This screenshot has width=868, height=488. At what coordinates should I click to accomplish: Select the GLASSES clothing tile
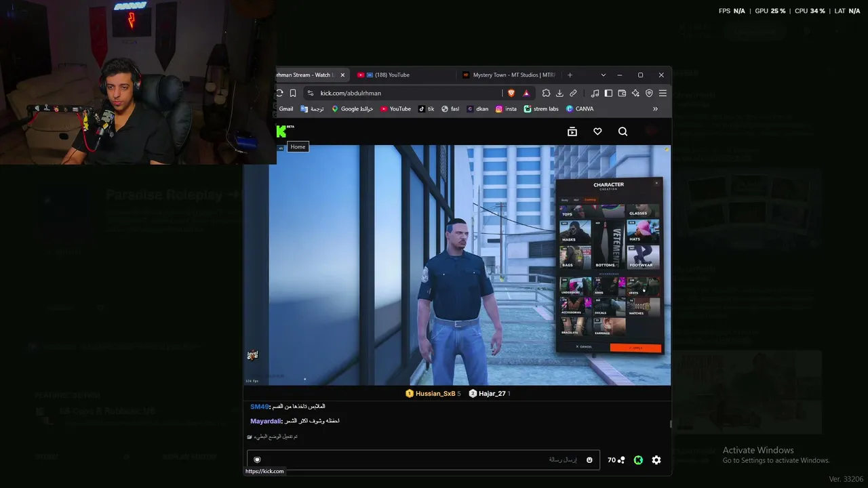642,210
